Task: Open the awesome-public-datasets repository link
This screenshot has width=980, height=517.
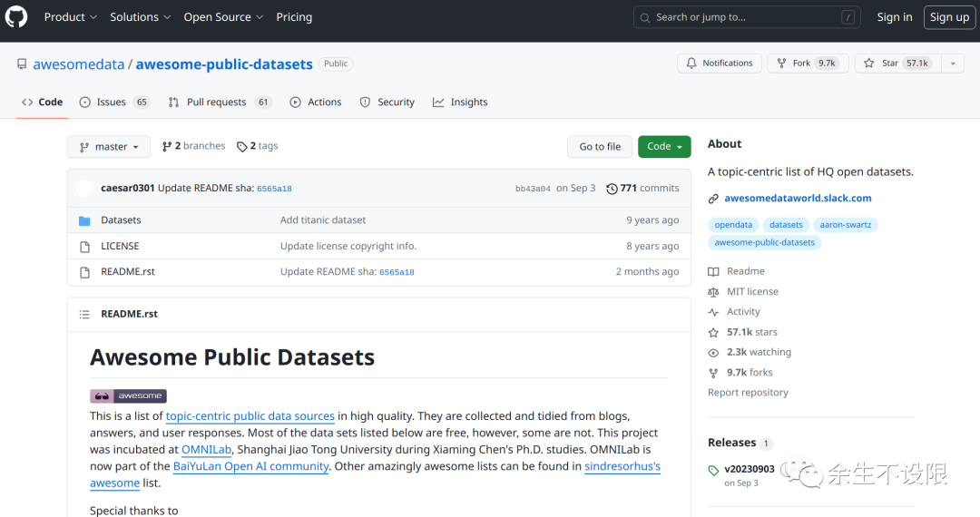Action: 224,64
